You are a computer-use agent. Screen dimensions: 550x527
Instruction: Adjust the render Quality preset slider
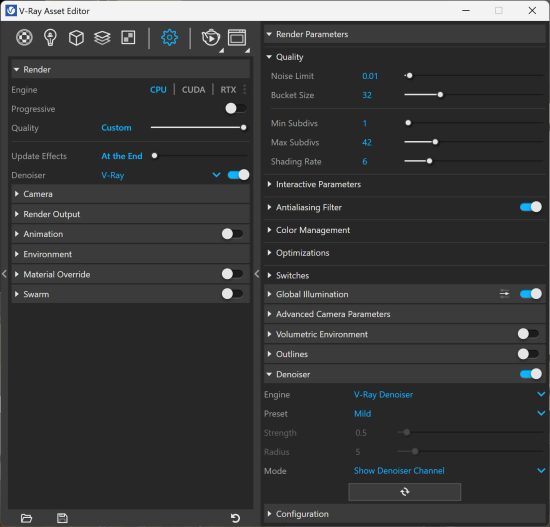[x=199, y=127]
